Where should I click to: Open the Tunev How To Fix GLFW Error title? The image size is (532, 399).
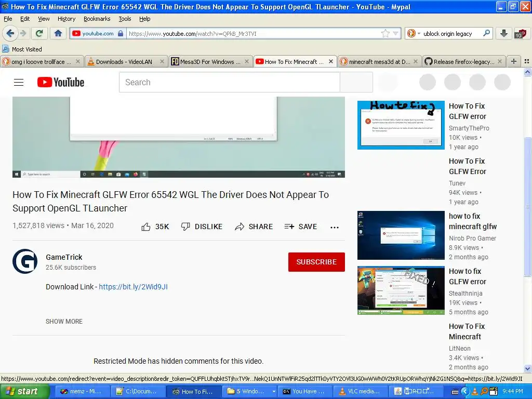point(468,166)
